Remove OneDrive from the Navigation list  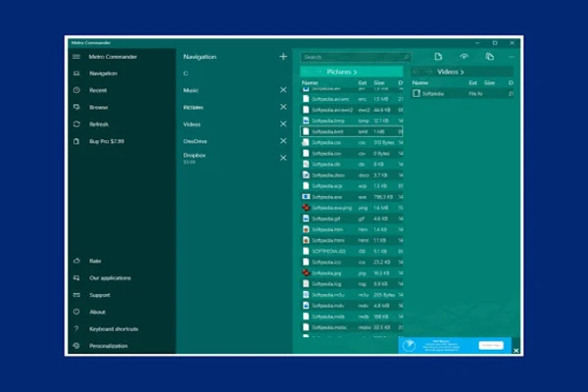pos(283,141)
